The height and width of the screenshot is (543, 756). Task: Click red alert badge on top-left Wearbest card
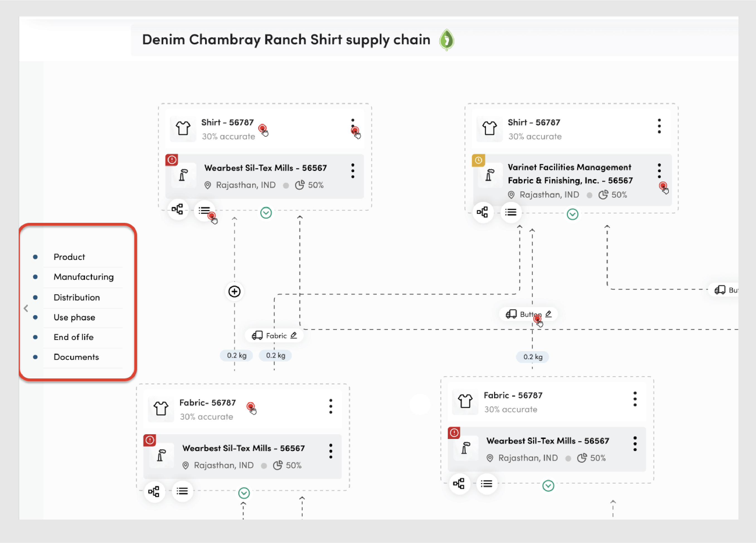click(x=172, y=160)
